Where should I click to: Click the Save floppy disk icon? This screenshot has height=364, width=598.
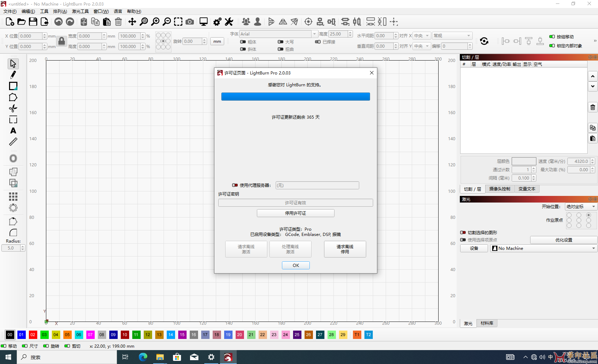coord(33,22)
